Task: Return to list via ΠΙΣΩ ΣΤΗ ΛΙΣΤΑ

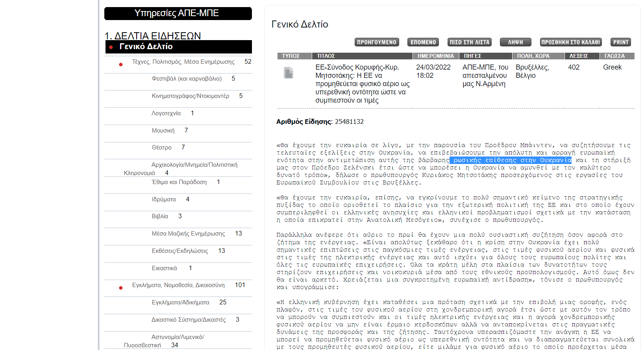Action: (469, 42)
